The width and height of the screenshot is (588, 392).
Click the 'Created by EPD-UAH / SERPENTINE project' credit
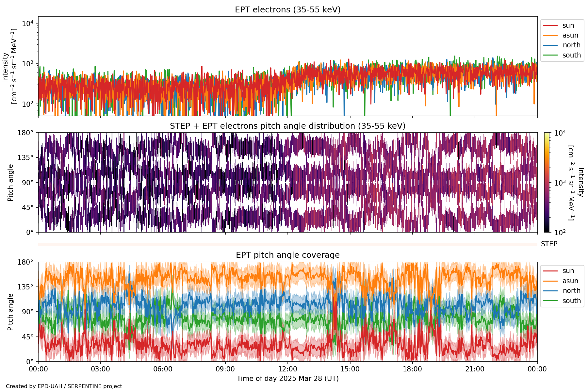click(x=64, y=386)
